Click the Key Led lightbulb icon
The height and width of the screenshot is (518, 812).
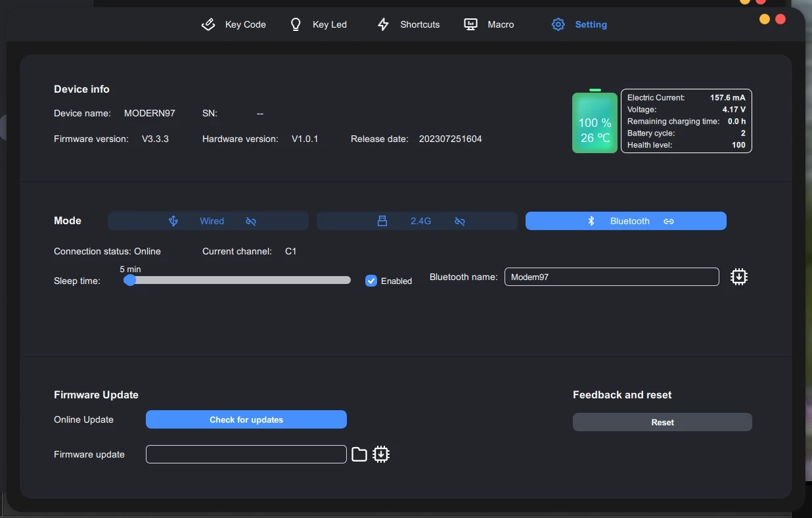[x=296, y=24]
